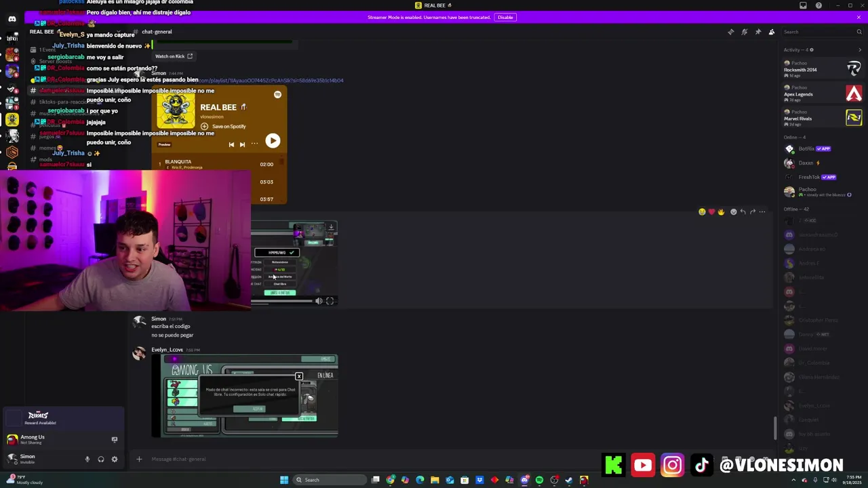Viewport: 868px width, 488px height.
Task: Open the Help question mark icon
Action: pos(818,5)
